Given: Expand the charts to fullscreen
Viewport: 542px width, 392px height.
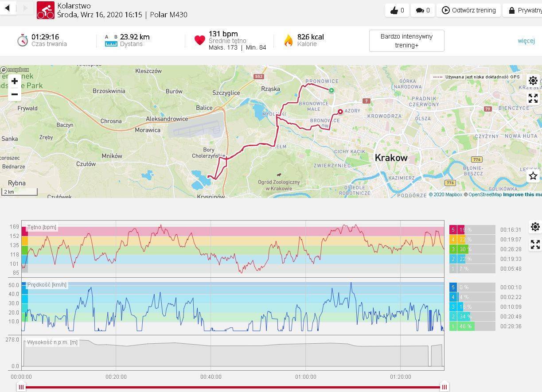Looking at the screenshot, I should click(x=535, y=245).
